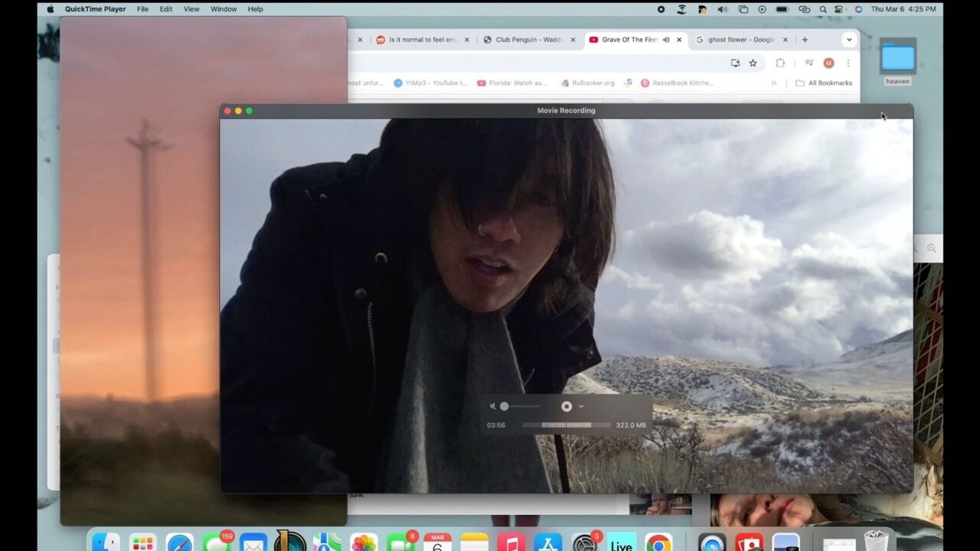Open the File menu
Screen dimensions: 980x551
coord(142,9)
